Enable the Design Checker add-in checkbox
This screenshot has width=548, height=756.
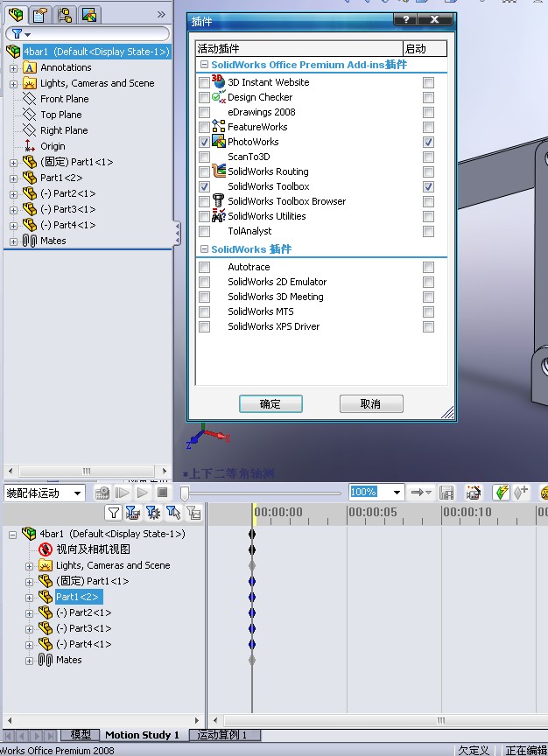204,97
